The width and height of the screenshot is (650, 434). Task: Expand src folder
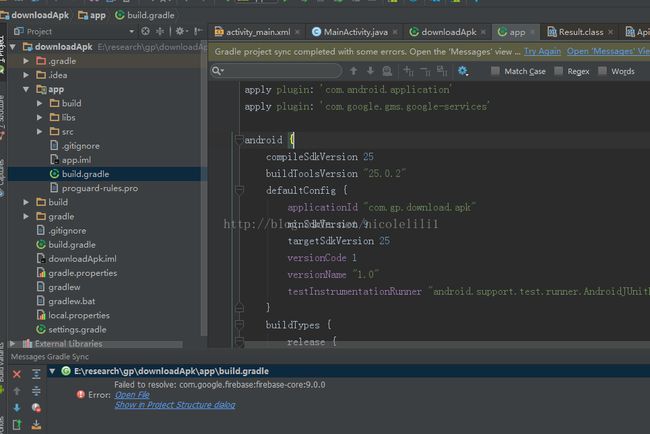39,131
